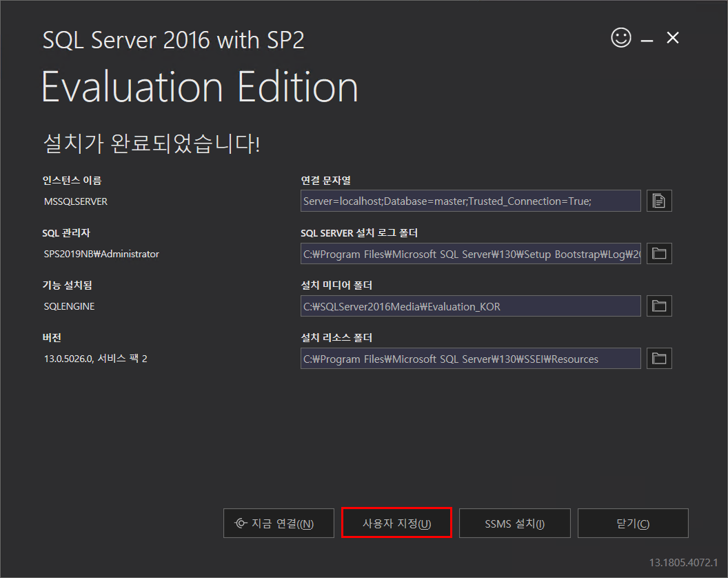Open the installation media folder icon
The width and height of the screenshot is (728, 578).
[659, 306]
